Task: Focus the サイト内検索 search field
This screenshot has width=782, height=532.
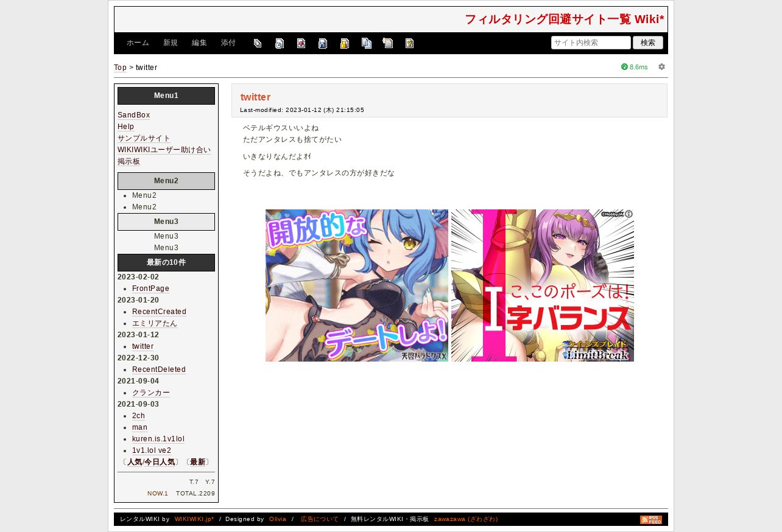Action: click(x=591, y=43)
